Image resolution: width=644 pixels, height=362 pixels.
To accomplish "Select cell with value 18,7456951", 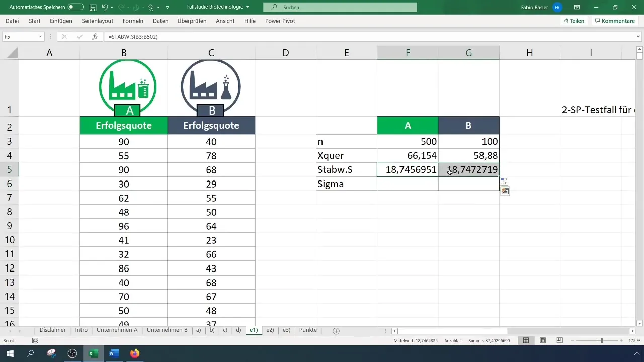I will [408, 170].
